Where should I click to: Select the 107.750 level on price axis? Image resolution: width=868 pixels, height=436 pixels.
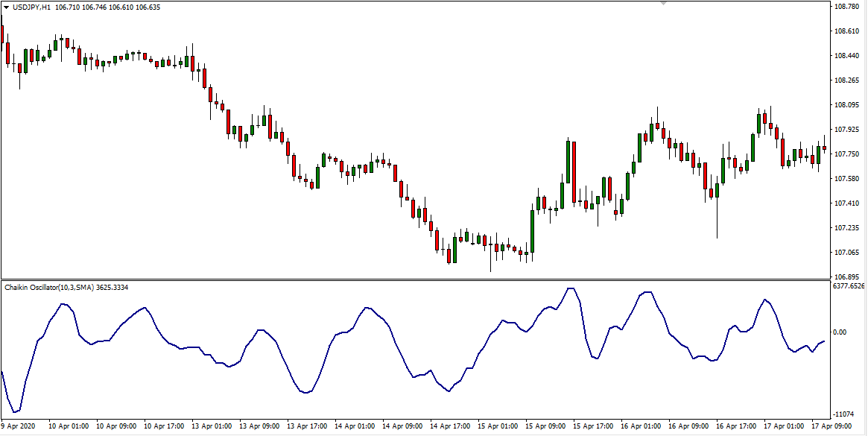click(x=848, y=154)
